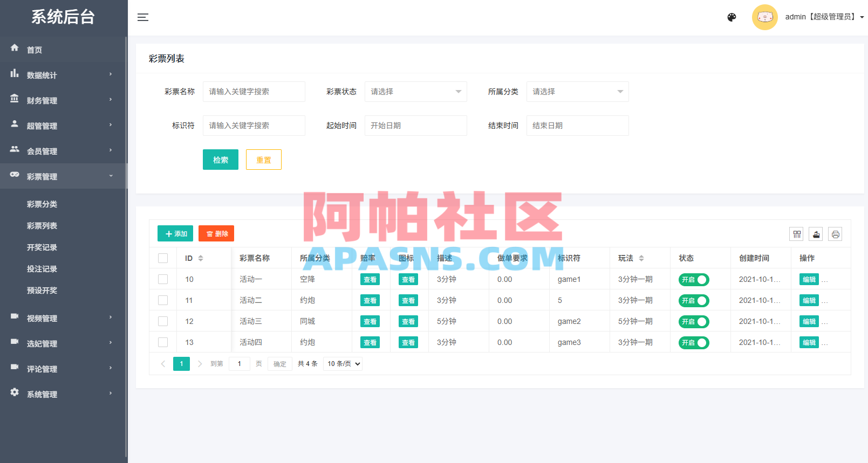Click the table print icon
The height and width of the screenshot is (463, 868).
click(836, 234)
